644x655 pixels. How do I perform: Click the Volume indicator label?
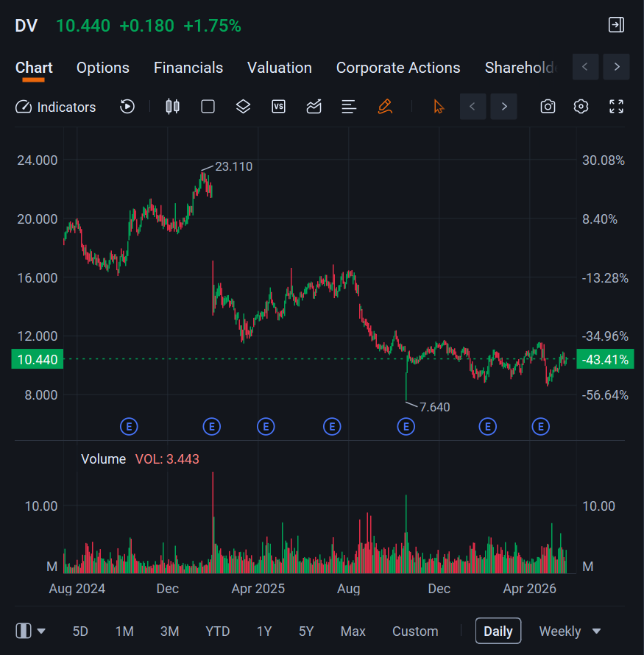(103, 459)
